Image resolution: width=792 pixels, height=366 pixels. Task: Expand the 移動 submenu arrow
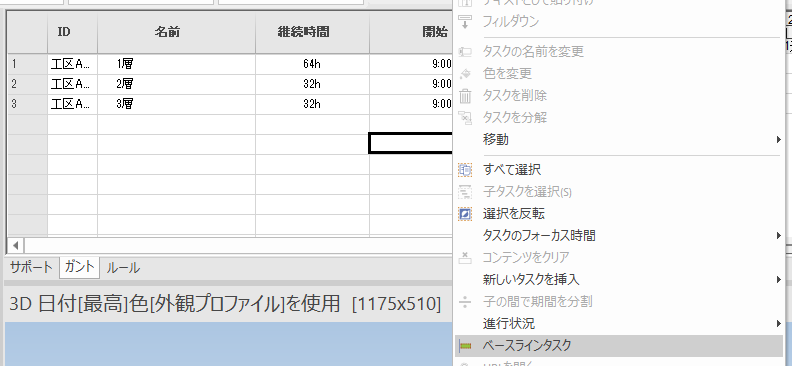[779, 139]
